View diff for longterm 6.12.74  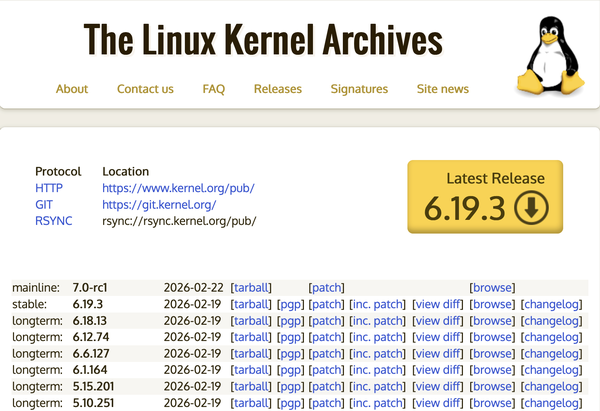pyautogui.click(x=438, y=337)
